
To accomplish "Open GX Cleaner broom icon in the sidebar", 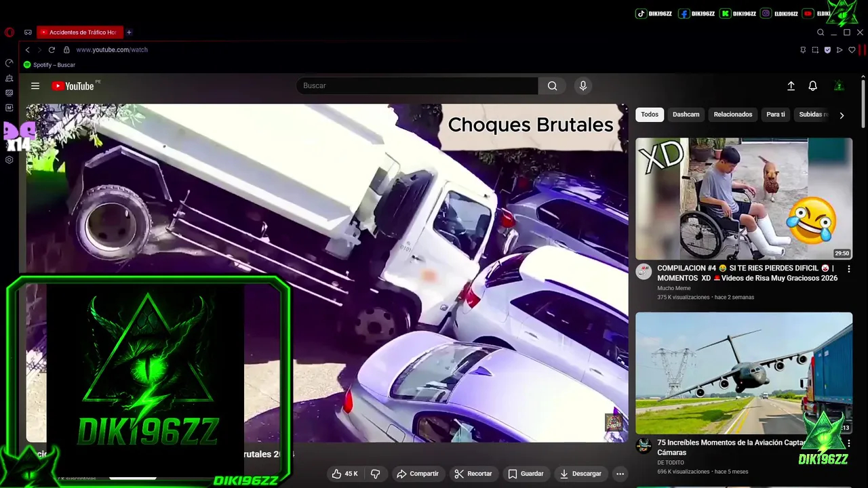I will 9,78.
